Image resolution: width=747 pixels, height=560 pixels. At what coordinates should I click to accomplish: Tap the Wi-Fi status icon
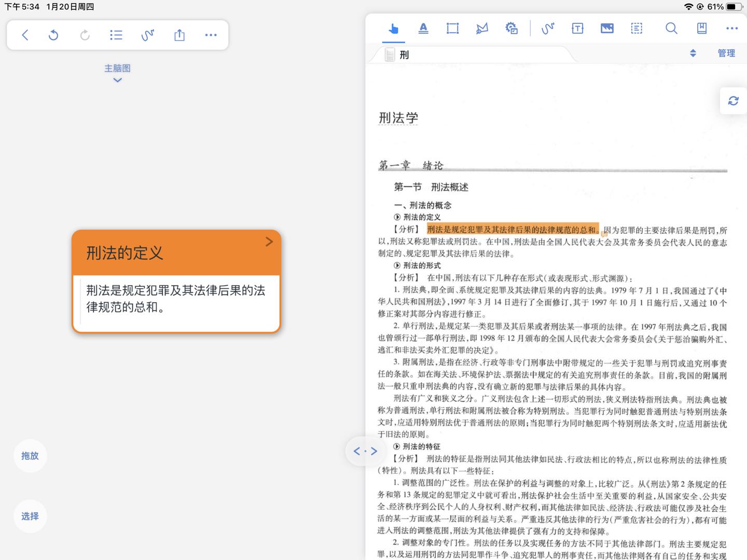click(x=689, y=7)
